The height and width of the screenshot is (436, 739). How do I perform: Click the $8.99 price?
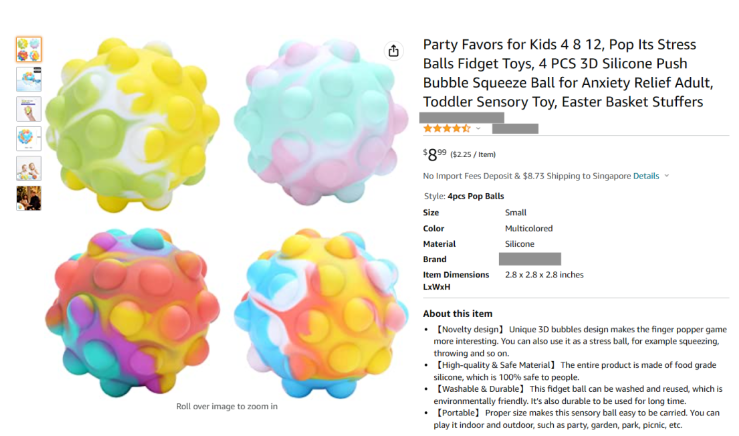pos(435,153)
